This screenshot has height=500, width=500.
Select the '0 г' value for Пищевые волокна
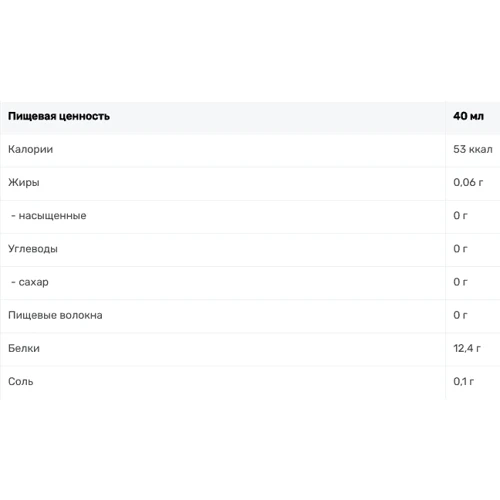coord(460,315)
